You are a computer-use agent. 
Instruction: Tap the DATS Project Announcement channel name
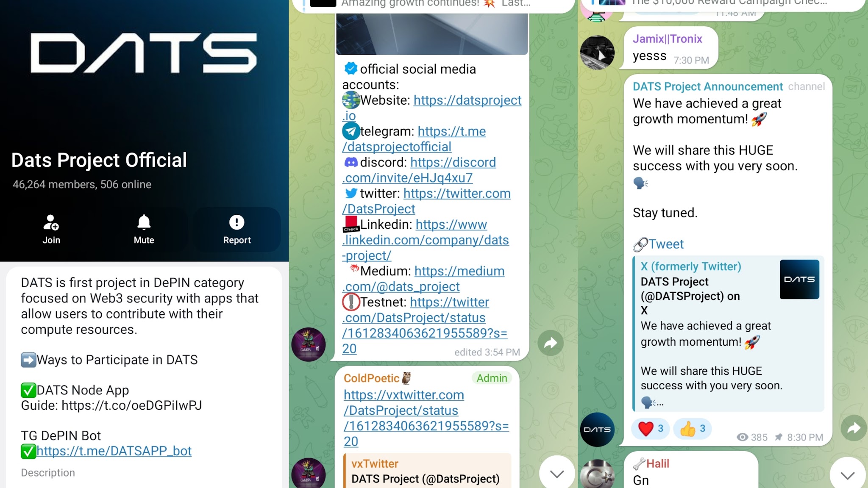click(x=708, y=87)
